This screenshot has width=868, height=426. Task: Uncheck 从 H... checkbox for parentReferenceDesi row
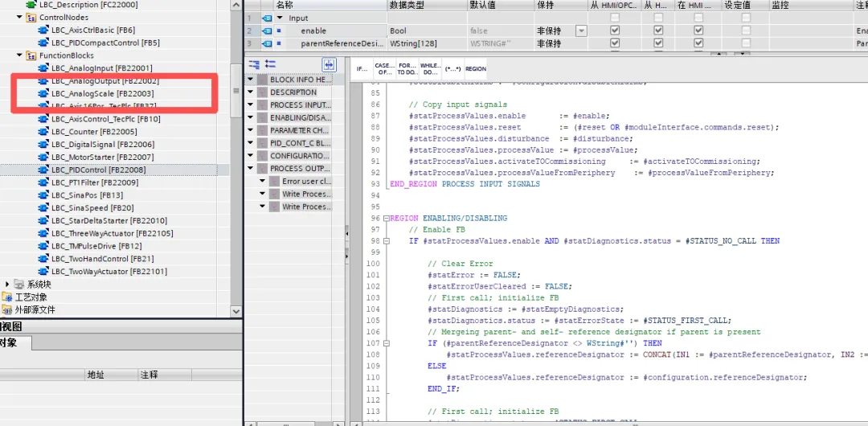point(658,43)
